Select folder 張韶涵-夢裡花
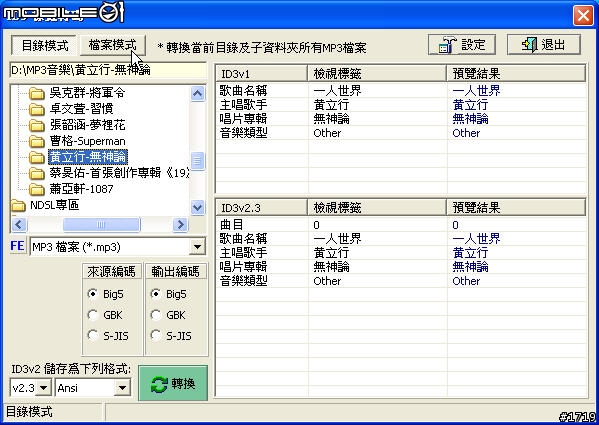 click(x=87, y=125)
